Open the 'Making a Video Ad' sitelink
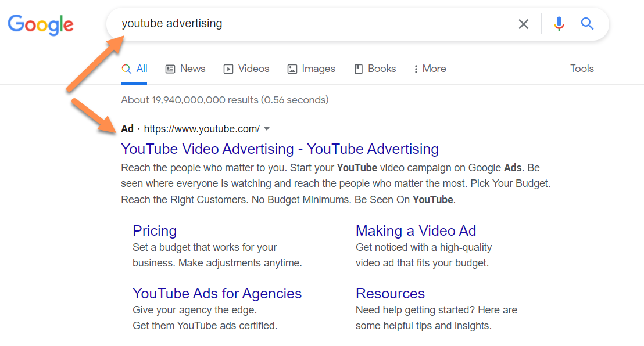 coord(416,230)
